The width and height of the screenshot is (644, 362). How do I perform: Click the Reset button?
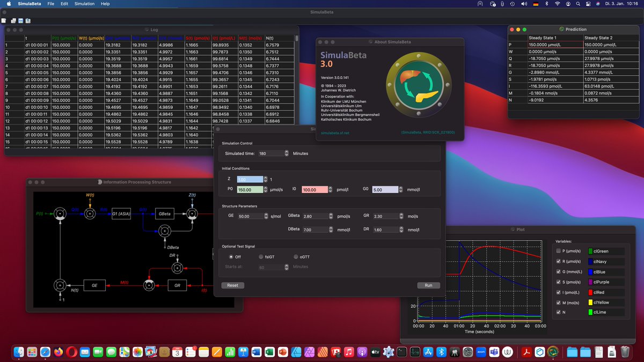[x=232, y=285]
